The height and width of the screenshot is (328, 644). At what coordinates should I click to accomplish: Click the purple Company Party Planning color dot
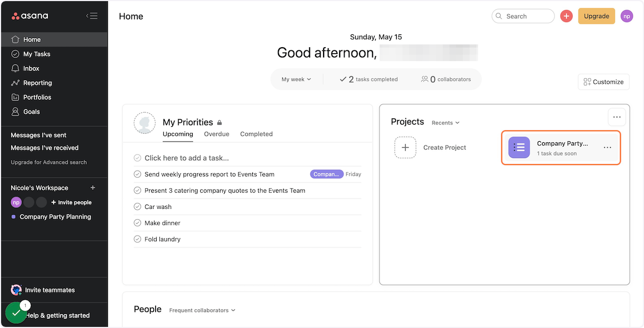pyautogui.click(x=14, y=217)
